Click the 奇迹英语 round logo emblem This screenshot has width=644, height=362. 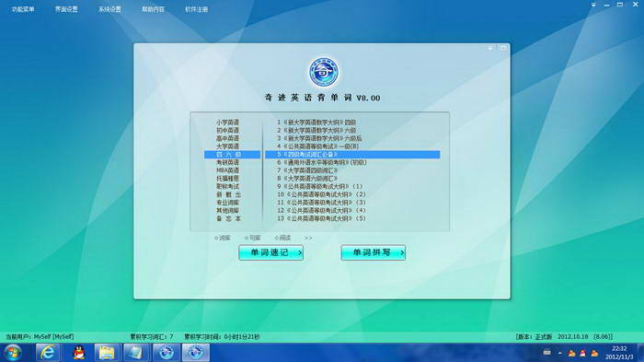(x=324, y=73)
